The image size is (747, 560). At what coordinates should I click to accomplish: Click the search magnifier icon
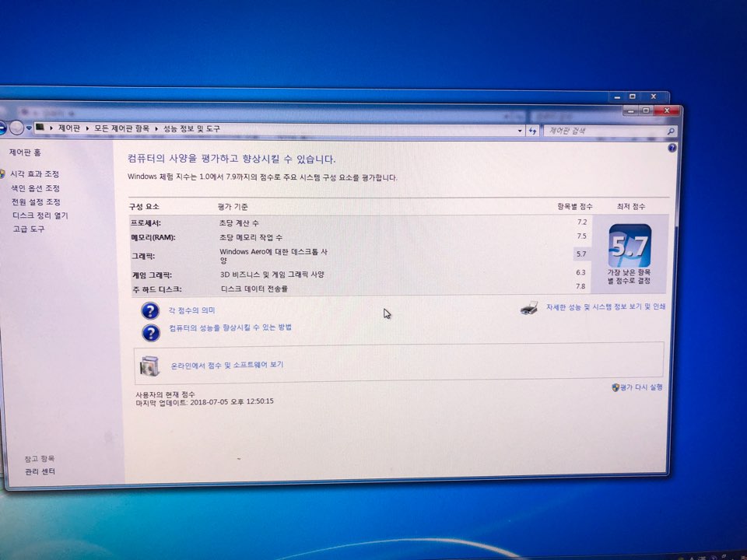670,131
